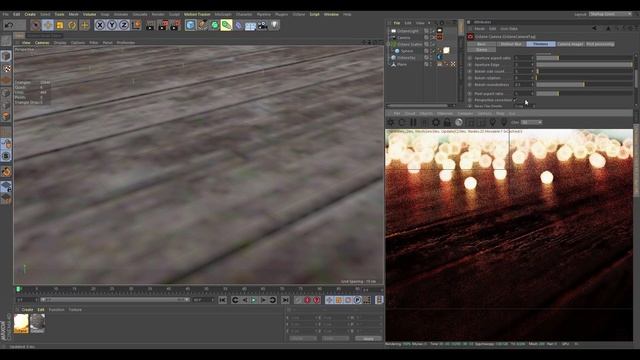Click the Camera object icon in toolbar
The image size is (640, 360).
coord(263,25)
